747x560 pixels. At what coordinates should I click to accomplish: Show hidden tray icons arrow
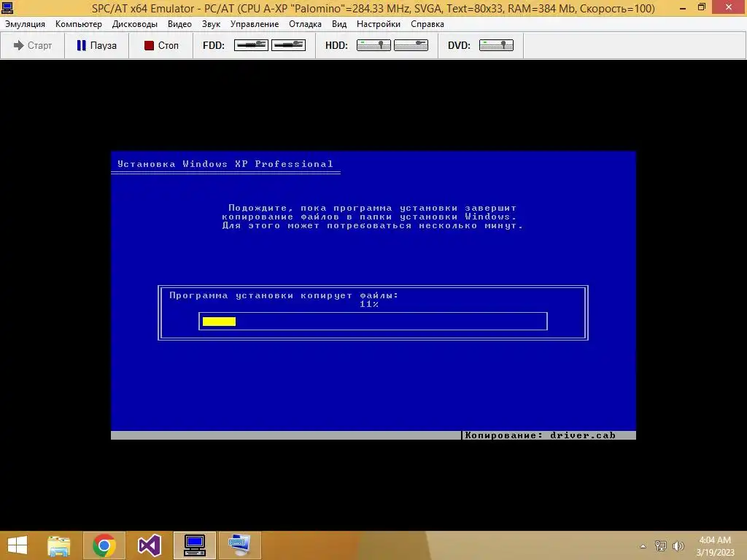coord(643,546)
